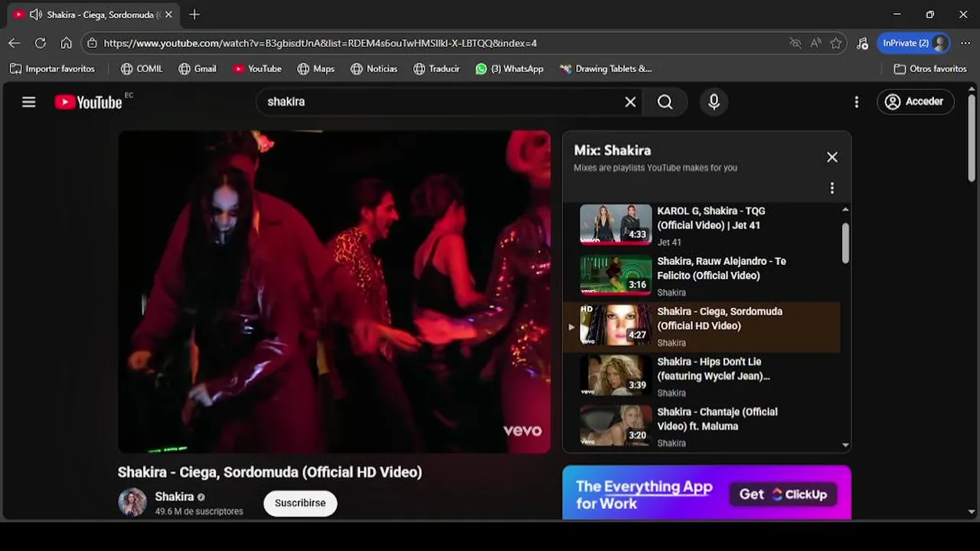Viewport: 980px width, 551px height.
Task: Click the page vertical scrollbar thumb
Action: 972,139
